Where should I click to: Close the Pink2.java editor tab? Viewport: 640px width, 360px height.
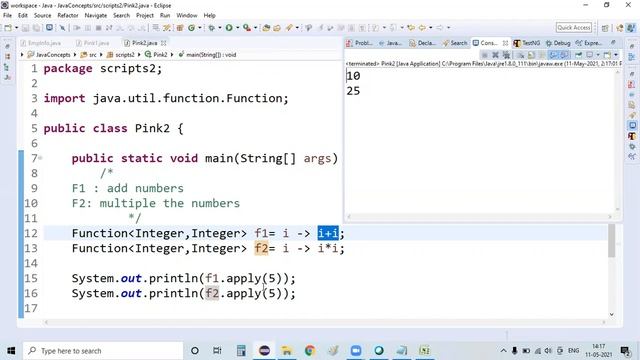[164, 43]
